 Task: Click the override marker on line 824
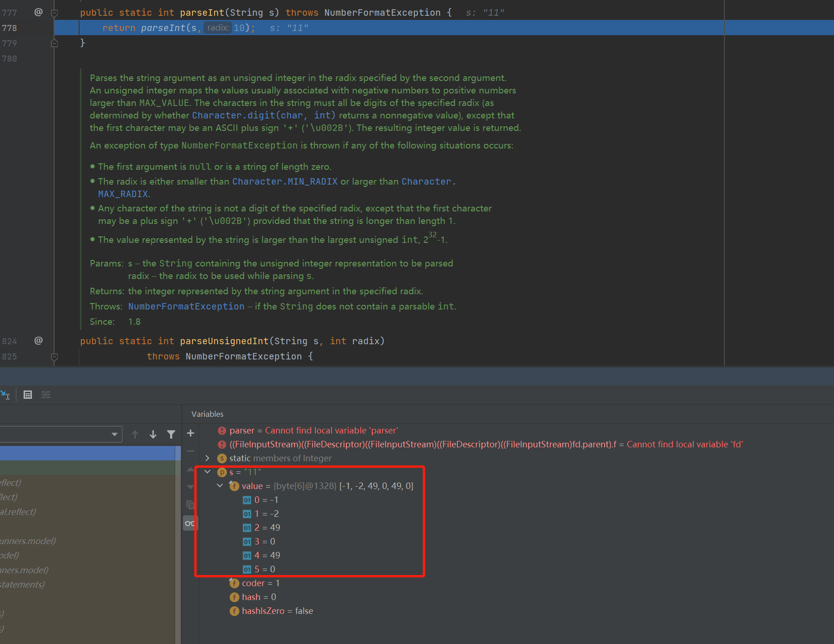click(38, 341)
